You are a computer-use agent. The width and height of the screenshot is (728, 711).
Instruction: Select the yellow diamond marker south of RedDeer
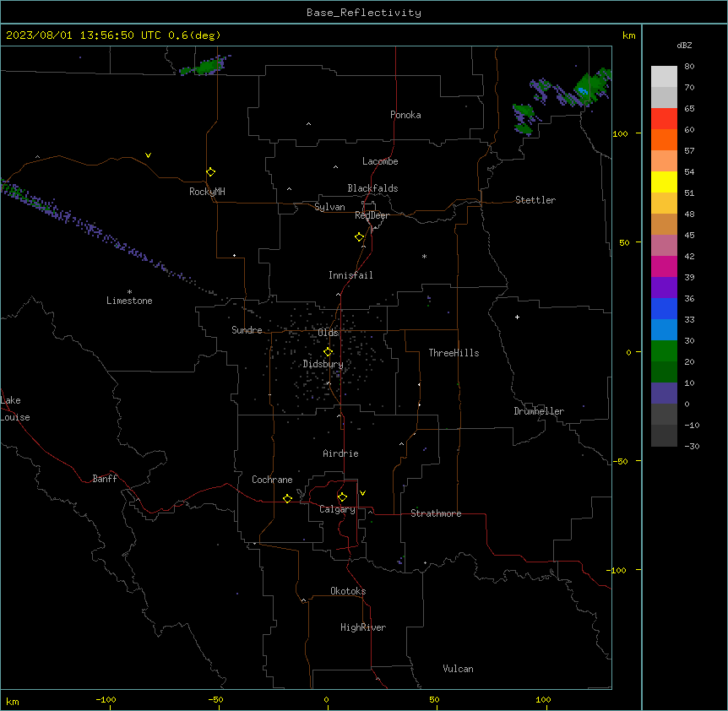(360, 237)
